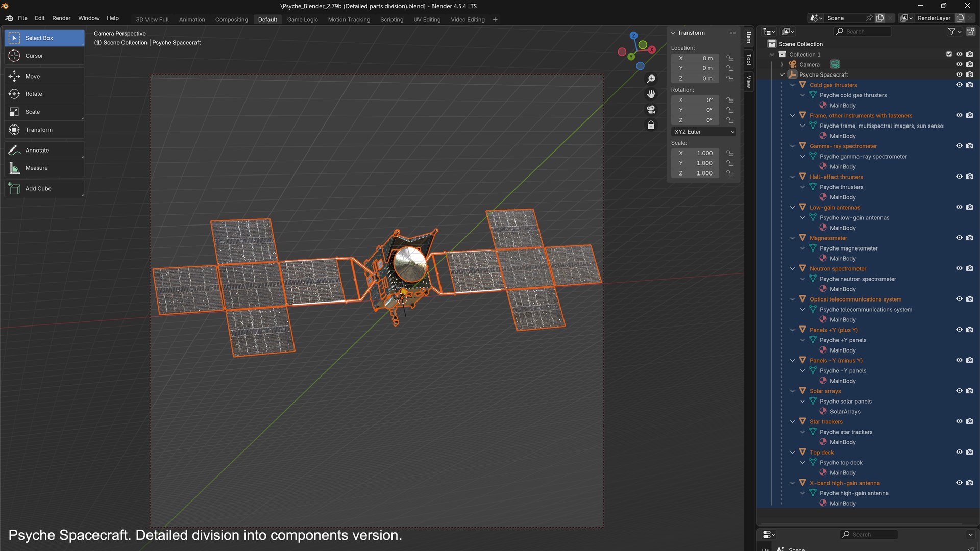980x551 pixels.
Task: Click the Scale Z value field
Action: coord(695,173)
